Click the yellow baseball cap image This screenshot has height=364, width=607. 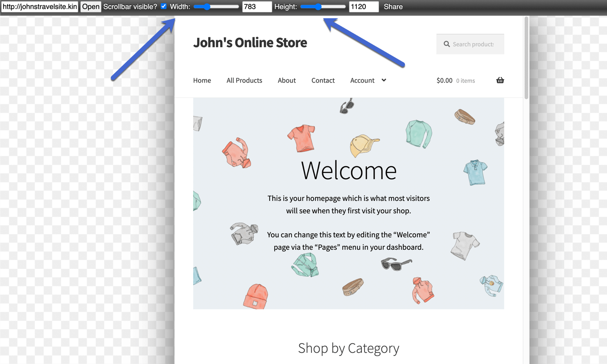[x=364, y=146]
